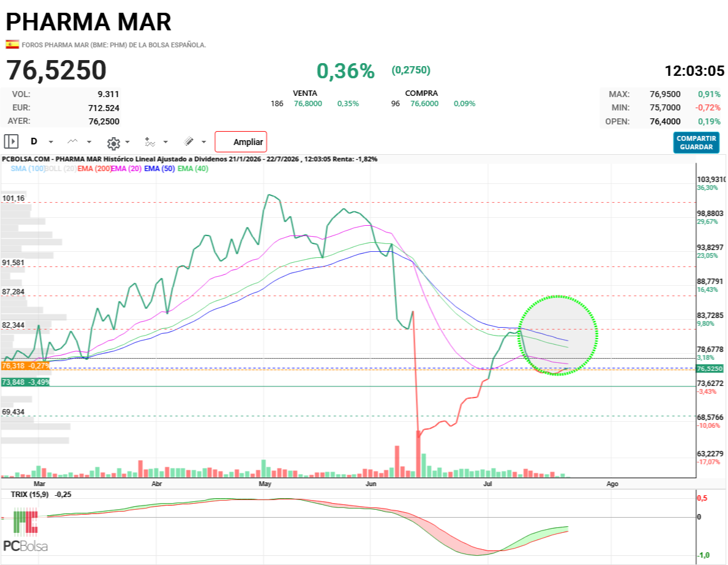This screenshot has width=728, height=565.
Task: Toggle the EMA (50) indicator label
Action: point(160,169)
